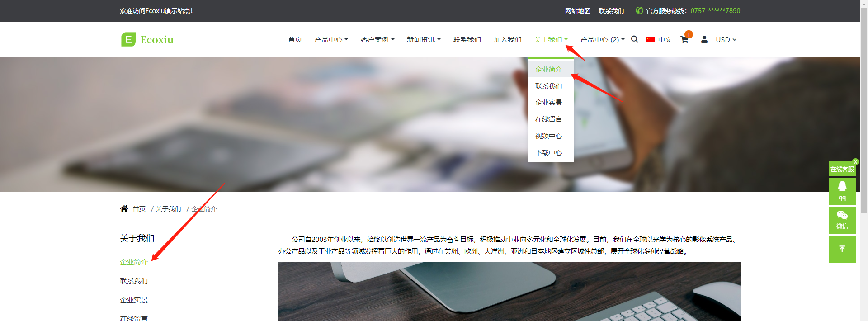Open the shopping cart icon
The width and height of the screenshot is (868, 321).
(684, 40)
